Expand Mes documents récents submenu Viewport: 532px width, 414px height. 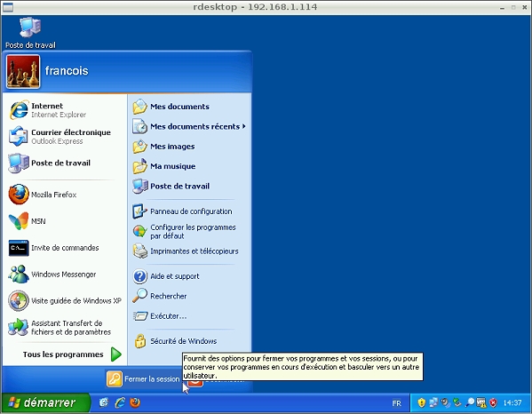(189, 126)
